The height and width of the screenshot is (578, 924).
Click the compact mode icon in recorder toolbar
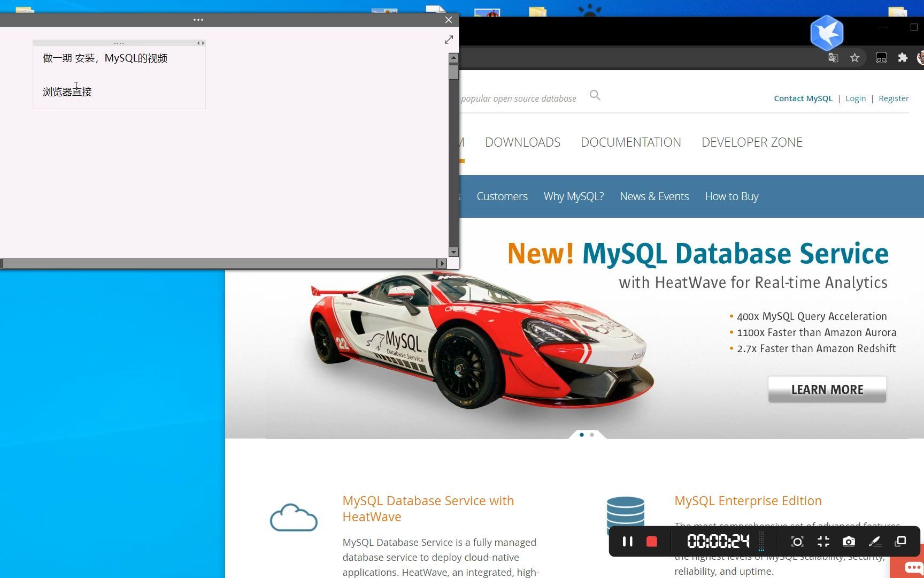(823, 542)
